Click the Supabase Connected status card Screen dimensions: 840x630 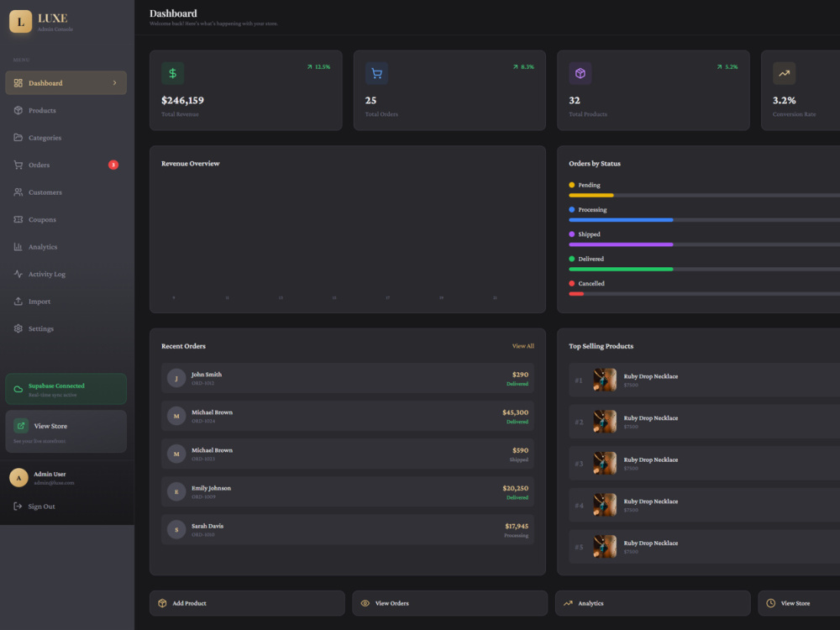[x=66, y=389]
